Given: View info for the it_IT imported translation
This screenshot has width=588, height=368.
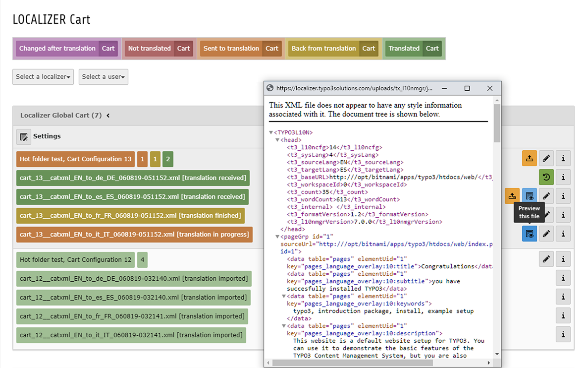Looking at the screenshot, I should (x=563, y=334).
